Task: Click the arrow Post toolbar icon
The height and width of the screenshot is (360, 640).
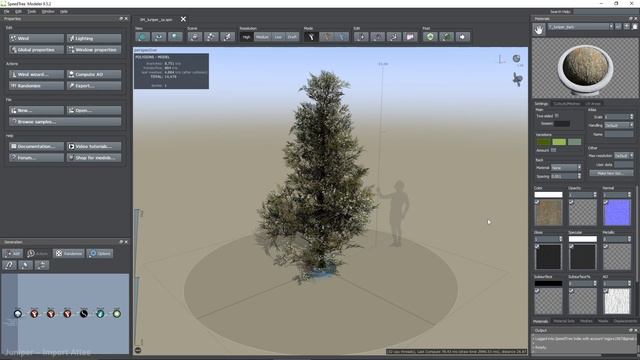Action: point(462,37)
